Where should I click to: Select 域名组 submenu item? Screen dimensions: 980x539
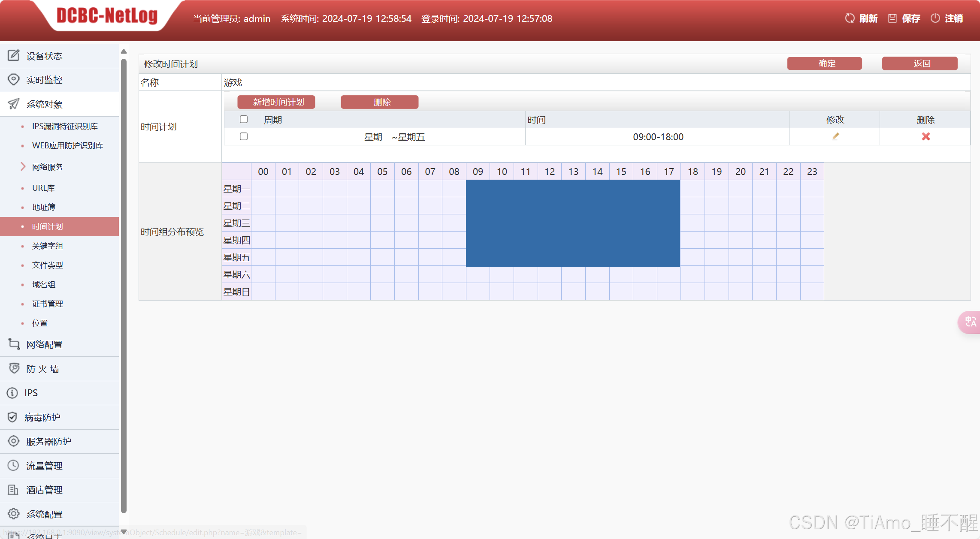point(44,284)
